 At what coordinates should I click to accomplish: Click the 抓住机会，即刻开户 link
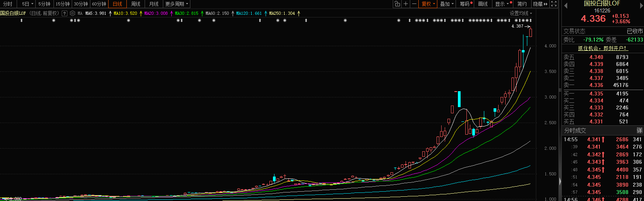602,48
